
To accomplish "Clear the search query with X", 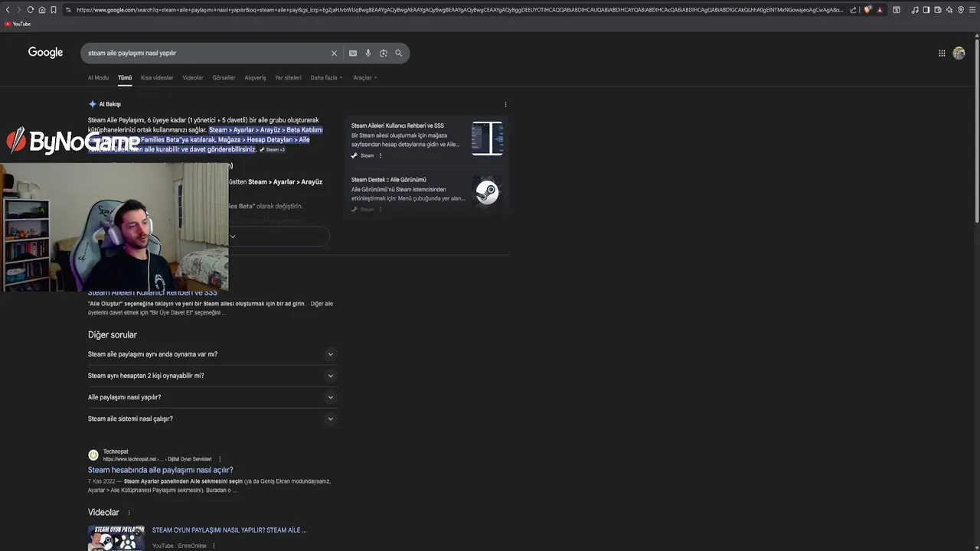I will coord(334,53).
